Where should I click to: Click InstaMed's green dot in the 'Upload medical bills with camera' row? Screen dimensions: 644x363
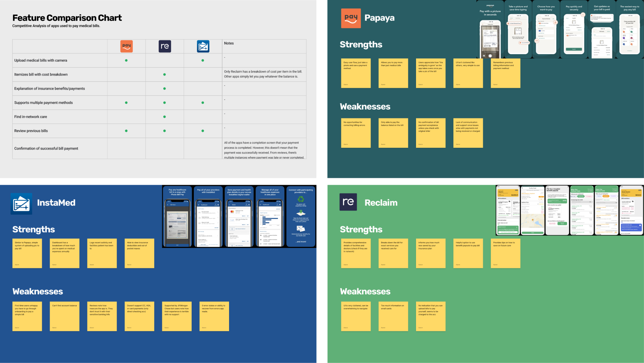pos(203,60)
